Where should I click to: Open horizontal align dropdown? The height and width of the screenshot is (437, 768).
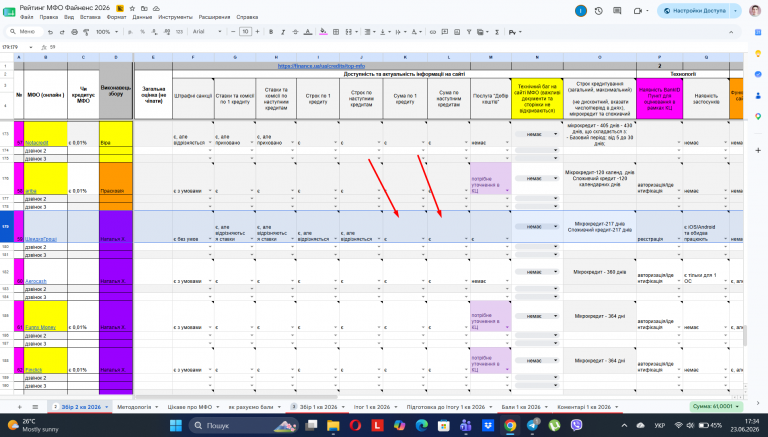(x=370, y=32)
